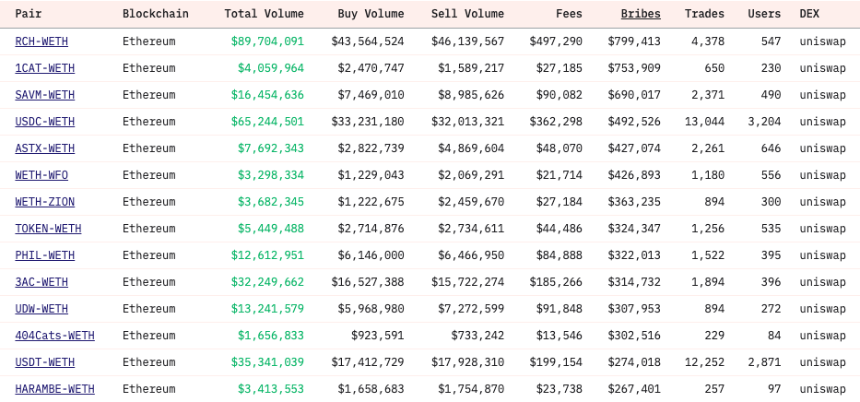Click the Fees column header
This screenshot has height=402, width=860.
pyautogui.click(x=569, y=14)
